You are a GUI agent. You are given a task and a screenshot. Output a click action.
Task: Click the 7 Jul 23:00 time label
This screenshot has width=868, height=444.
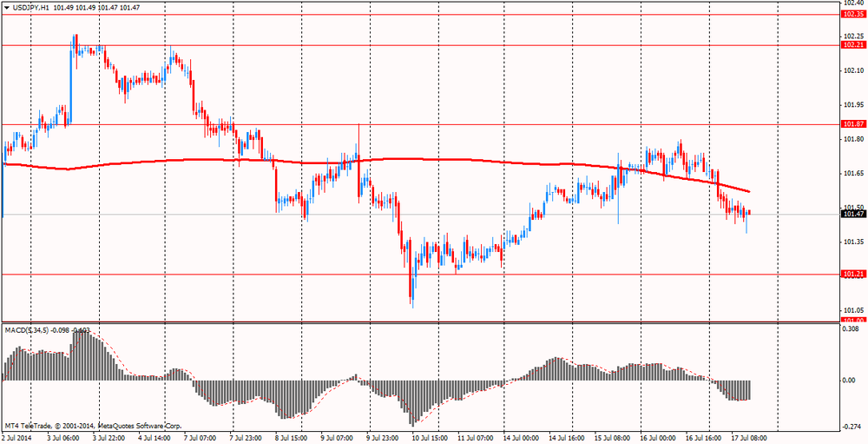point(246,438)
